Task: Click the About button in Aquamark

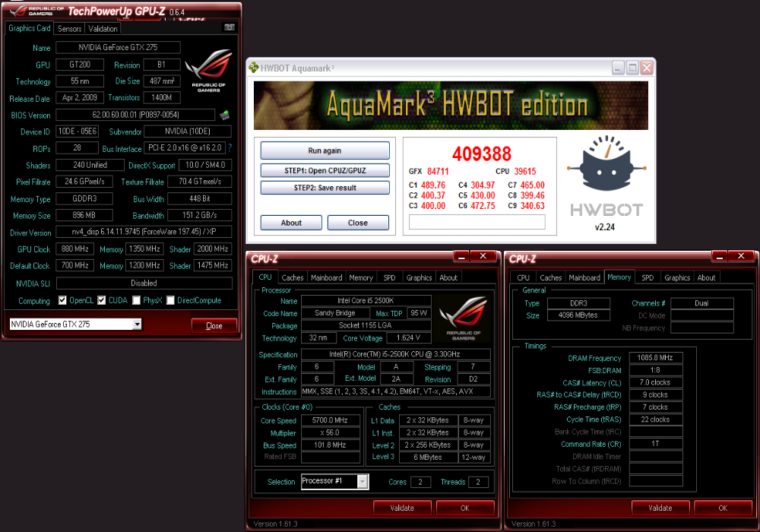Action: point(291,223)
